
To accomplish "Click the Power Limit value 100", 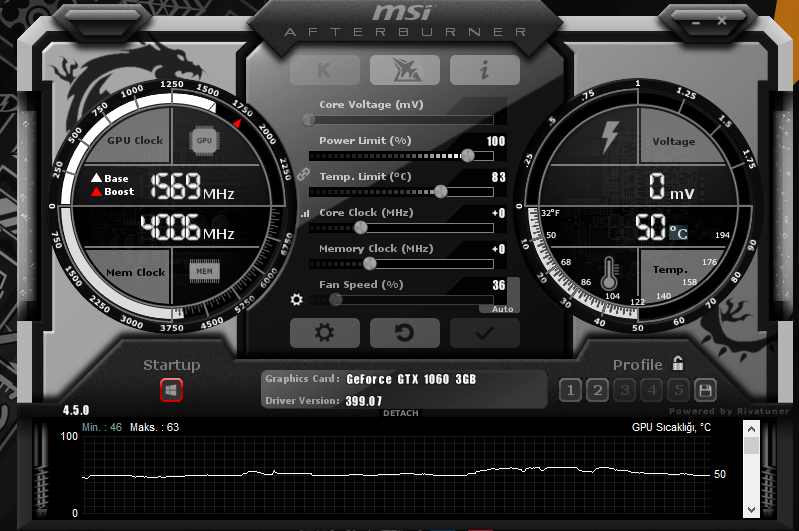I will click(496, 141).
